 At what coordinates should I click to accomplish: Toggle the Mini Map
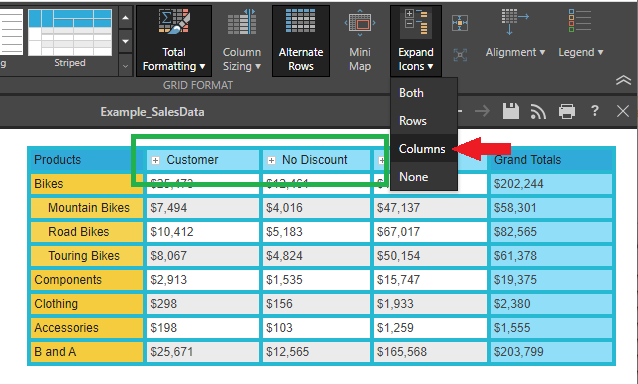pos(360,41)
